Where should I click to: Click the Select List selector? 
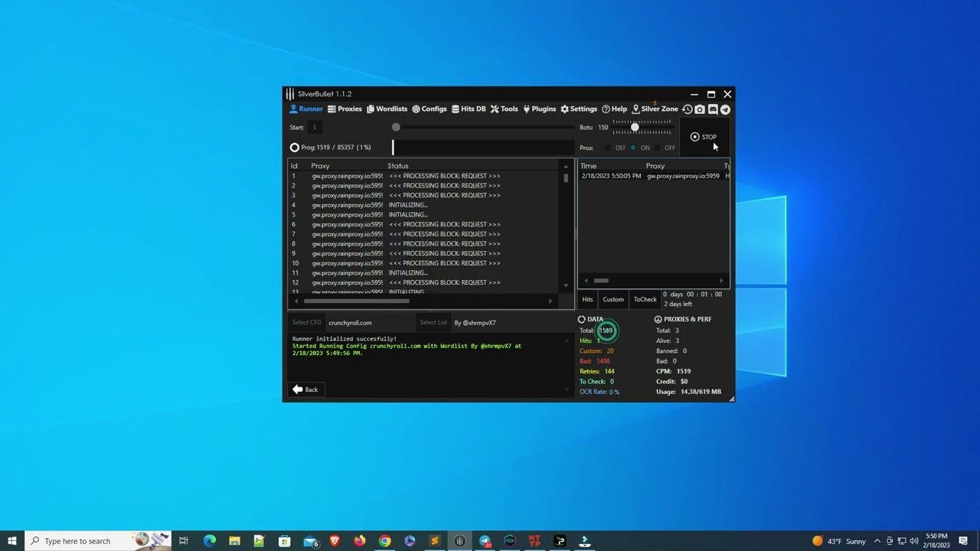click(x=433, y=323)
